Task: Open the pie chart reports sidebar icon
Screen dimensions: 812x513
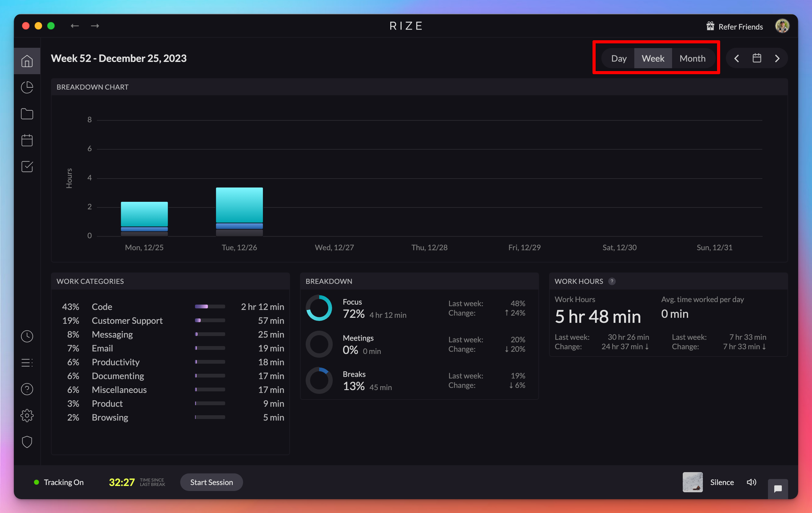Action: pyautogui.click(x=27, y=87)
